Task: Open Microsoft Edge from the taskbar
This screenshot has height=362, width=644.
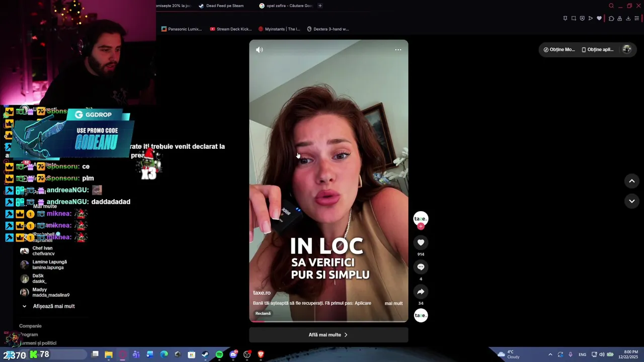Action: click(164, 354)
